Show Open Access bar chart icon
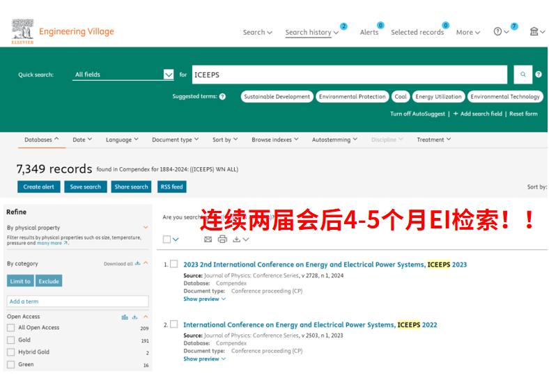 [x=125, y=317]
